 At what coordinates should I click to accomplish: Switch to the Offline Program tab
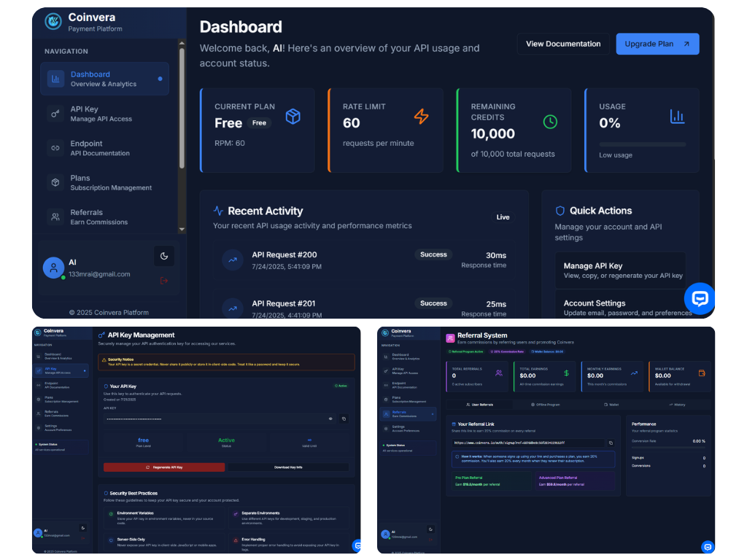click(x=548, y=405)
